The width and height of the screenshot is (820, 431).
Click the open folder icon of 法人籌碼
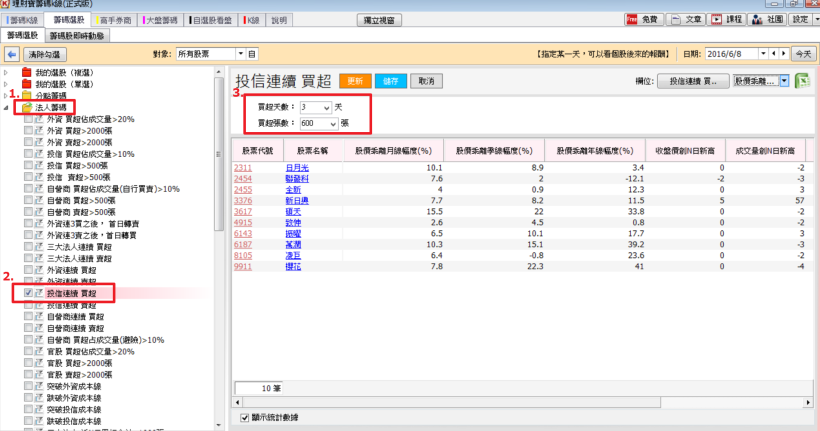[x=27, y=107]
